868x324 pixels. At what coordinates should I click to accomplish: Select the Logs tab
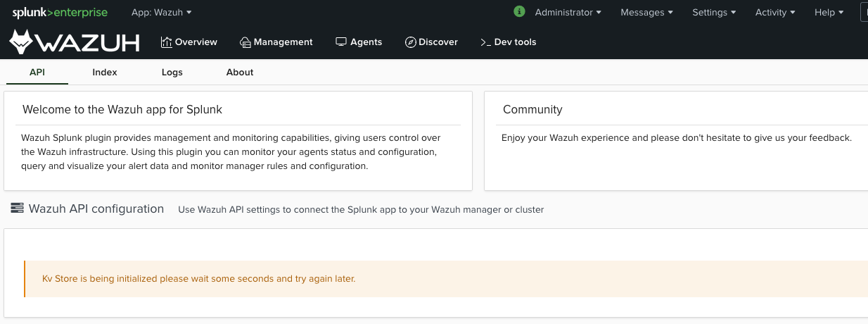pos(172,73)
